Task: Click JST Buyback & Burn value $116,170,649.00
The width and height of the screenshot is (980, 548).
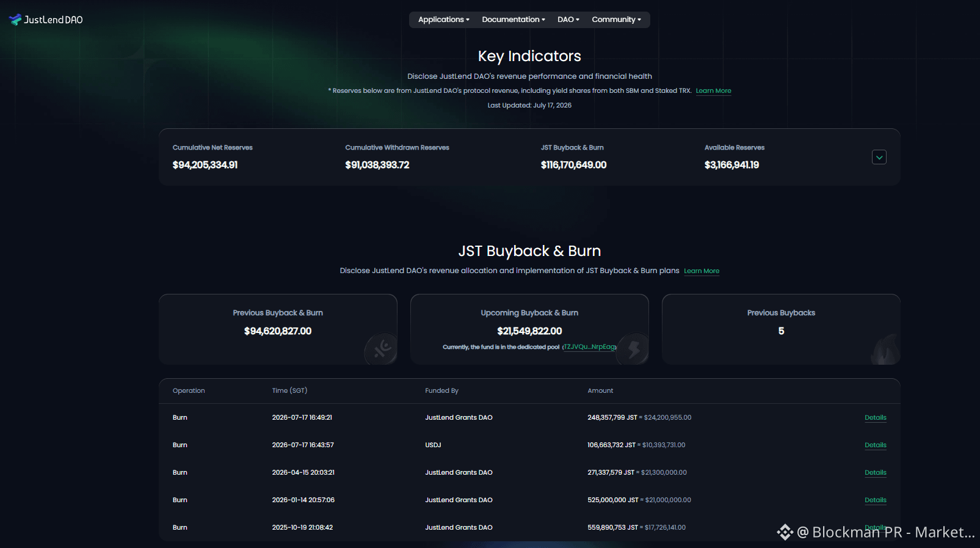Action: point(574,165)
